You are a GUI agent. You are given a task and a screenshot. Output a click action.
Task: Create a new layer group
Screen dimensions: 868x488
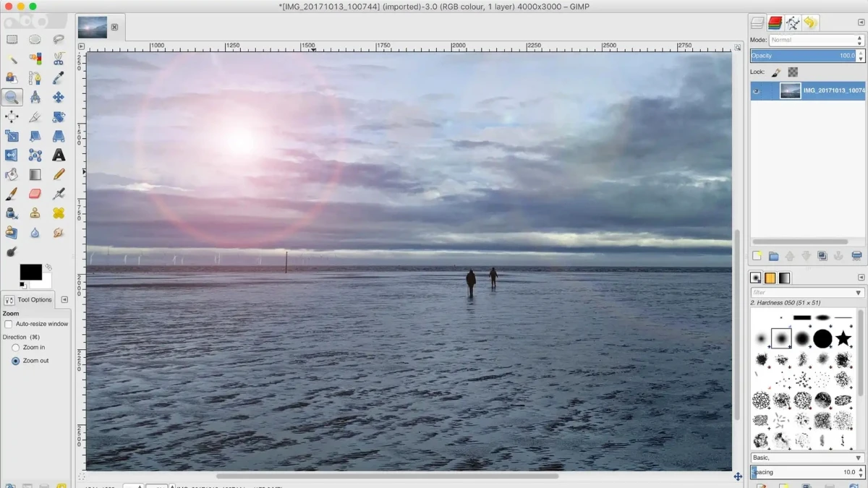point(773,256)
